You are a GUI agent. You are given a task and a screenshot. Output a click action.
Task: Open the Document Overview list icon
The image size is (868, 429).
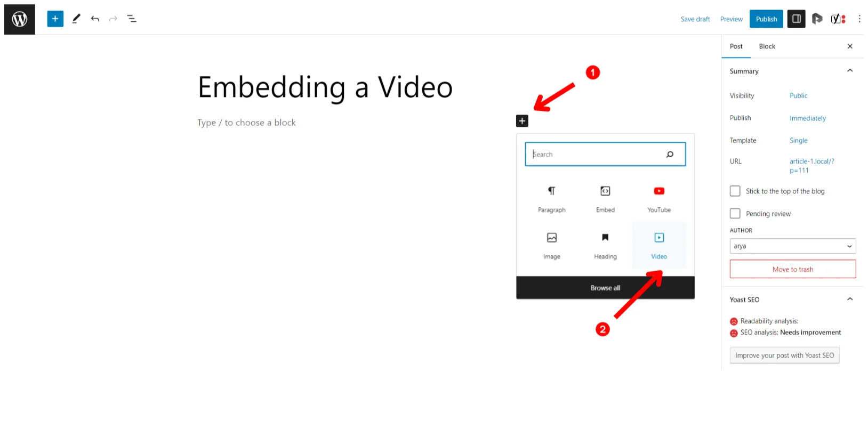[132, 19]
